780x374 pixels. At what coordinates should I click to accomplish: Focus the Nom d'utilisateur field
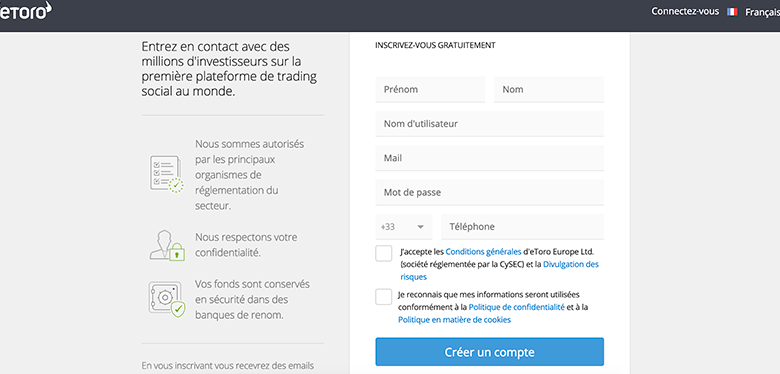[x=489, y=124]
